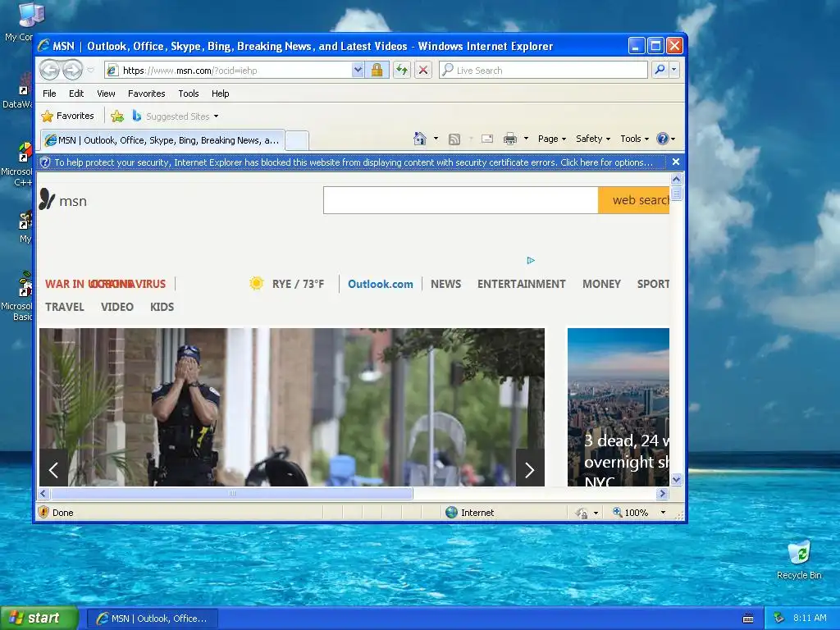Open the recent pages dropdown arrow
The image size is (840, 630).
click(x=90, y=71)
